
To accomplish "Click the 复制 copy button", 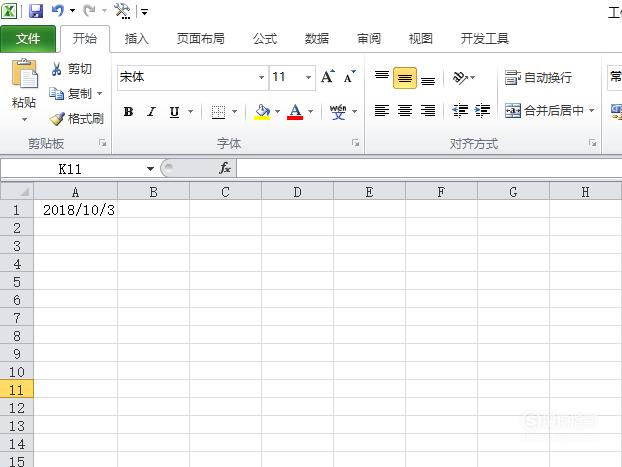I will point(71,94).
